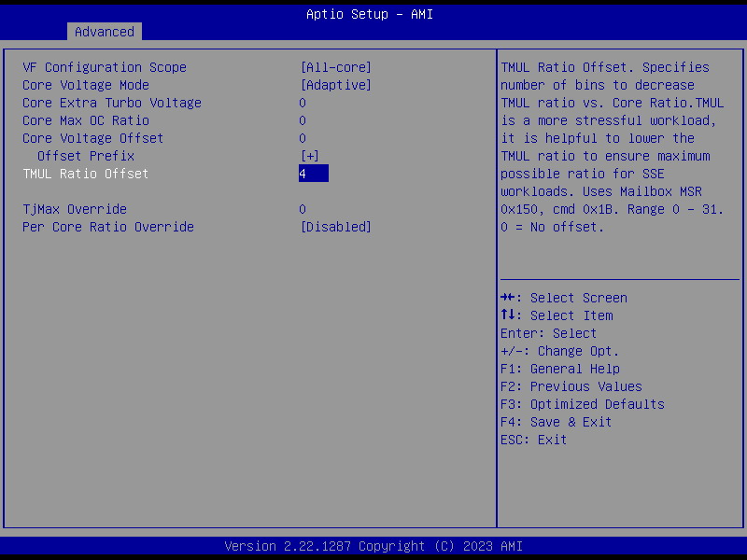Open Offset Prefix [+] option
This screenshot has width=747, height=560.
(310, 156)
